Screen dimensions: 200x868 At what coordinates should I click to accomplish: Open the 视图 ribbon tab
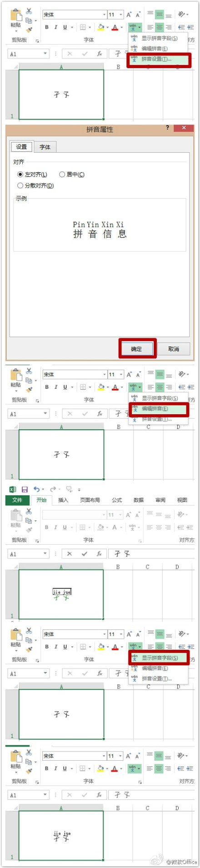pyautogui.click(x=182, y=500)
